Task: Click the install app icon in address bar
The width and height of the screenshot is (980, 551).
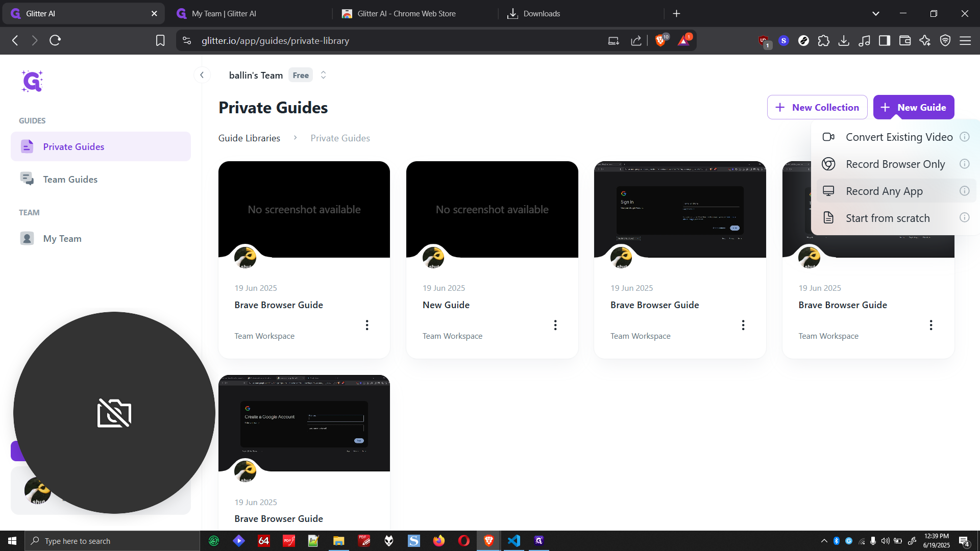Action: pyautogui.click(x=614, y=40)
